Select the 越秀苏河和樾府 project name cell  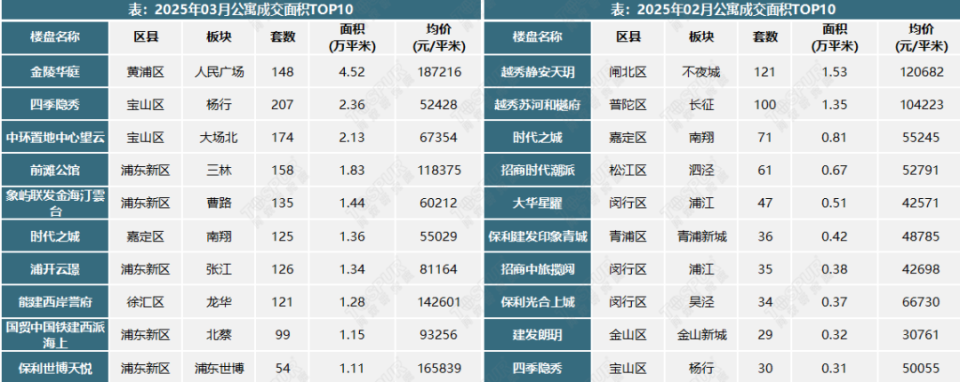[538, 105]
